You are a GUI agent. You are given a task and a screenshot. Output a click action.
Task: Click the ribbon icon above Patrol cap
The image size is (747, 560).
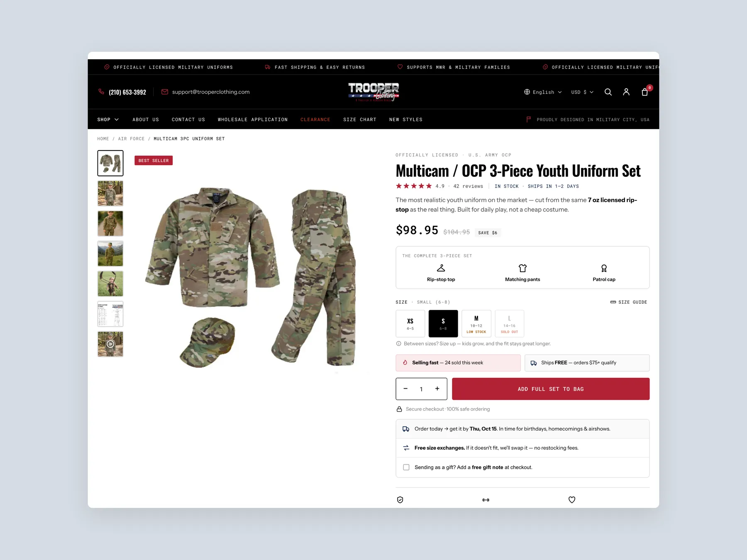click(604, 268)
